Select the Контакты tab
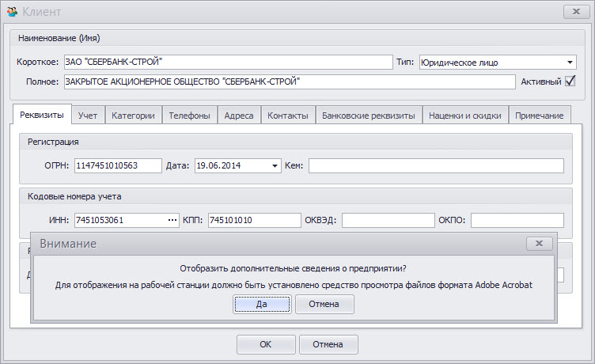 (288, 116)
